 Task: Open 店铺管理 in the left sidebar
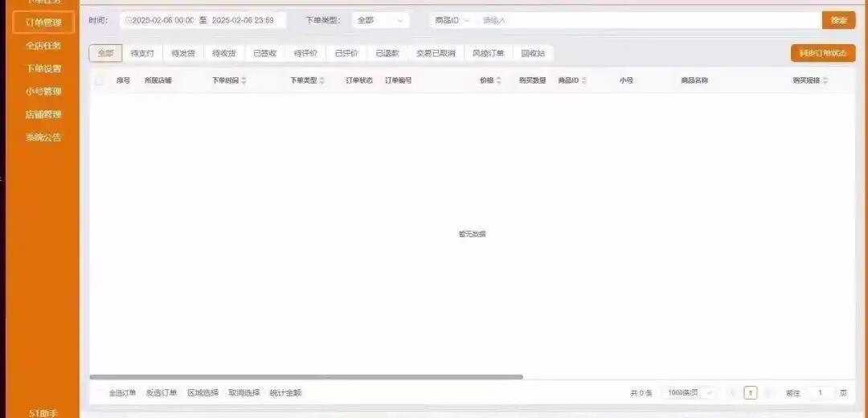click(43, 114)
